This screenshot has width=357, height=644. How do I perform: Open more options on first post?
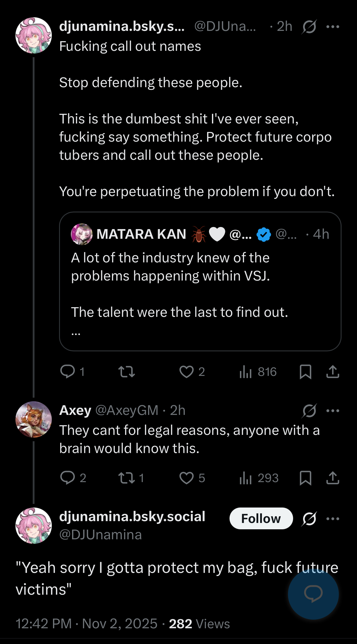pyautogui.click(x=333, y=27)
